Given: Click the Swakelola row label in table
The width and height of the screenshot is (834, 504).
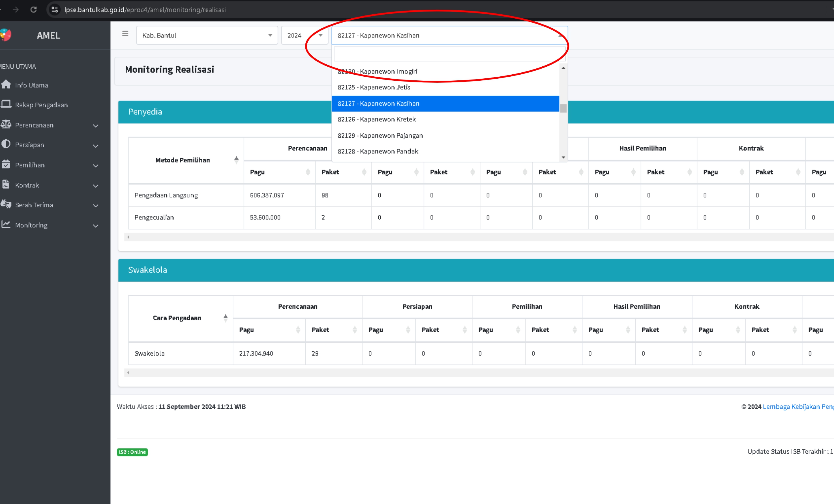Looking at the screenshot, I should [150, 354].
